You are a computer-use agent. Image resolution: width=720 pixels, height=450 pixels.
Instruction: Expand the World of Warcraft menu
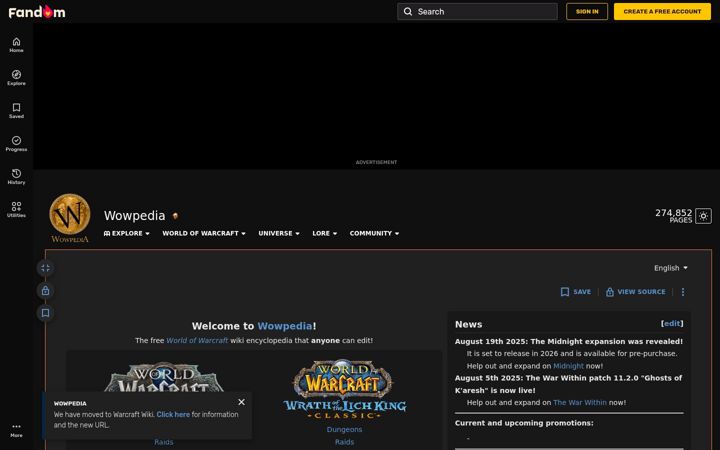[x=204, y=233]
